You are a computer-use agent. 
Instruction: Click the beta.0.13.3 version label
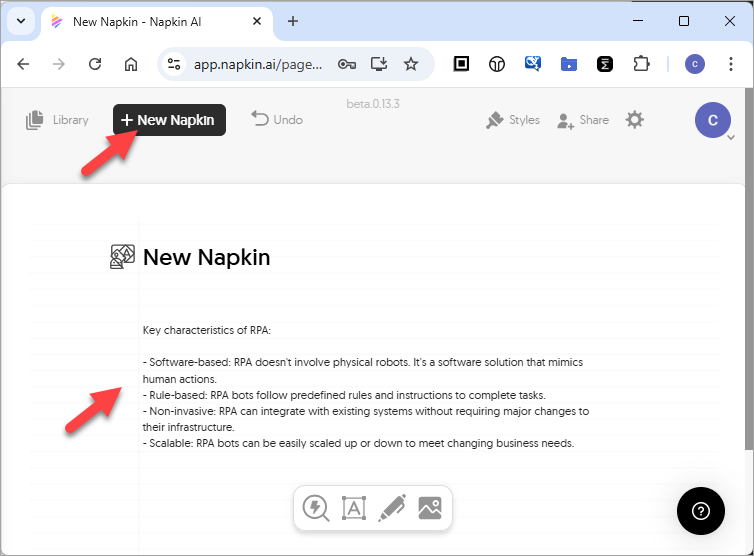[373, 104]
